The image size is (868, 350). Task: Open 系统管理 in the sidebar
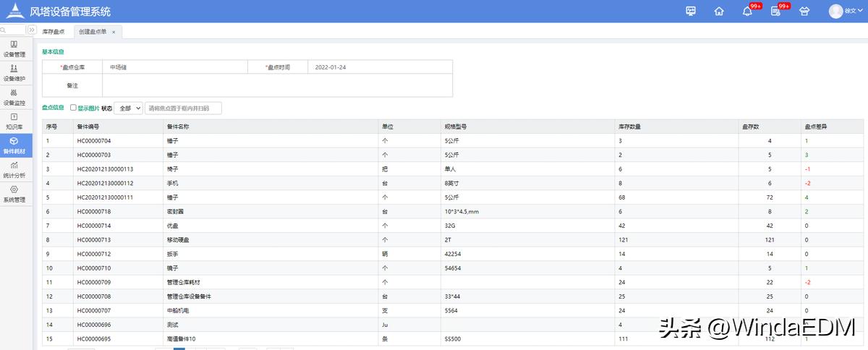(x=14, y=194)
